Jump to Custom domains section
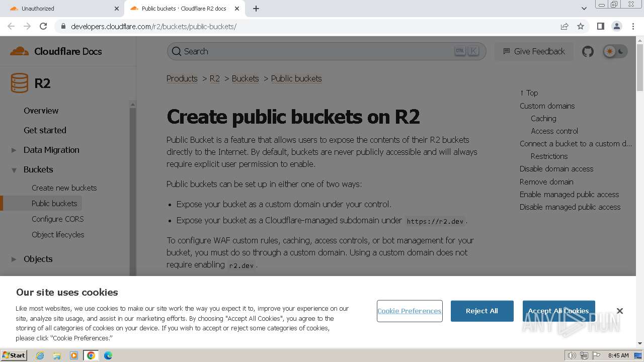This screenshot has width=644, height=362. coord(547,106)
